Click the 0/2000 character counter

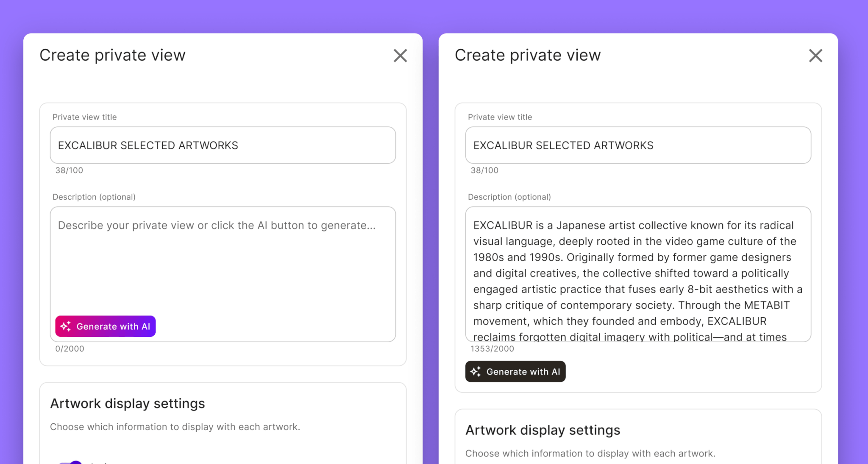click(70, 349)
